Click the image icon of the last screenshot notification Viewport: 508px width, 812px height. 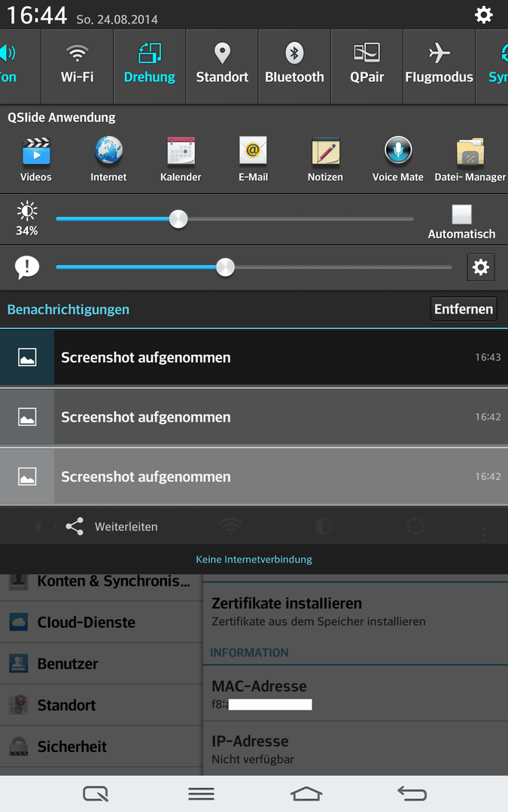click(27, 477)
